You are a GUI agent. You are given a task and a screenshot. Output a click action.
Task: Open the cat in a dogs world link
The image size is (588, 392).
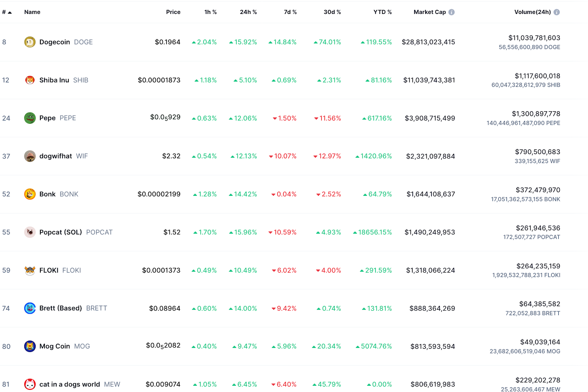69,384
